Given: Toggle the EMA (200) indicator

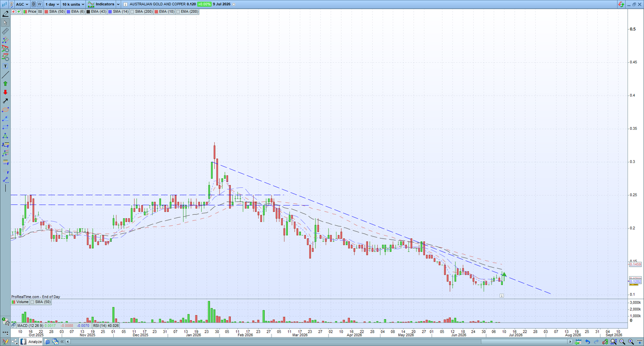Looking at the screenshot, I should (187, 11).
